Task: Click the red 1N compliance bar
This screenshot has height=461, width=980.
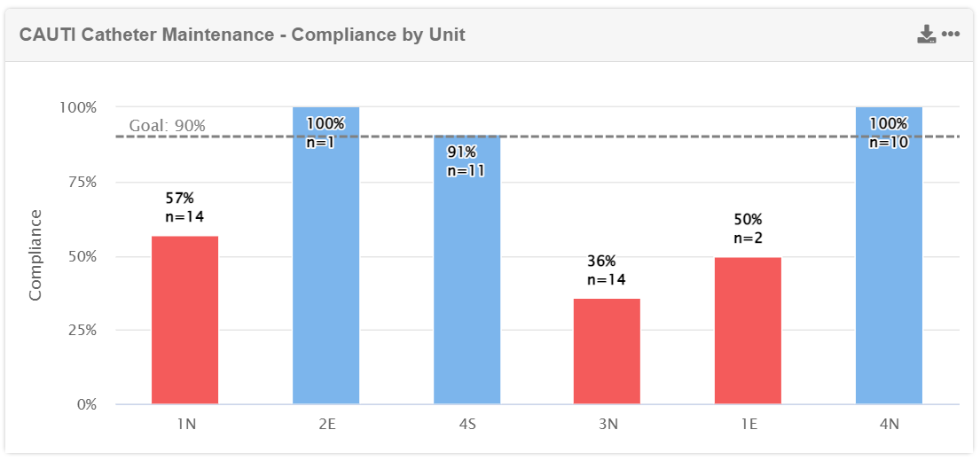Action: 184,320
